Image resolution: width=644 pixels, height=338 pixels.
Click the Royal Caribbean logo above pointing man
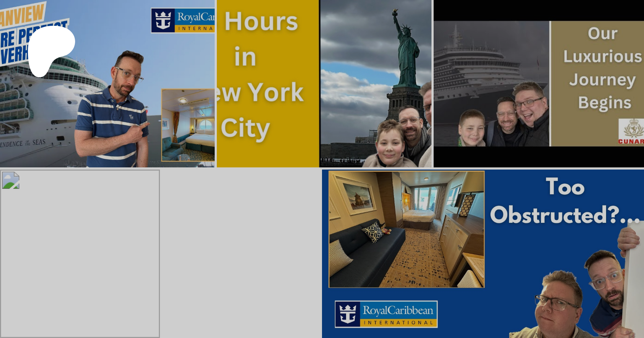tap(183, 20)
